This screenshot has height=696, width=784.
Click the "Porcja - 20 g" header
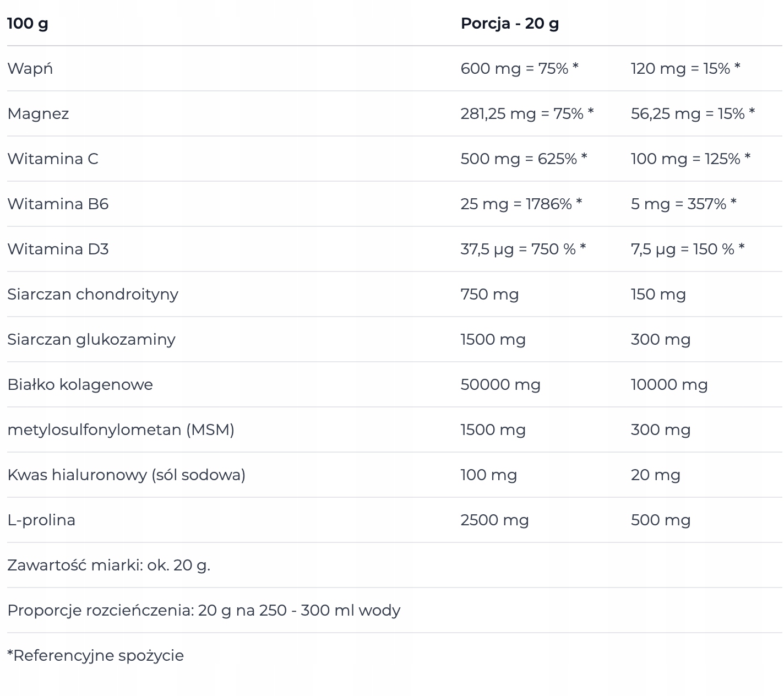[x=509, y=24]
